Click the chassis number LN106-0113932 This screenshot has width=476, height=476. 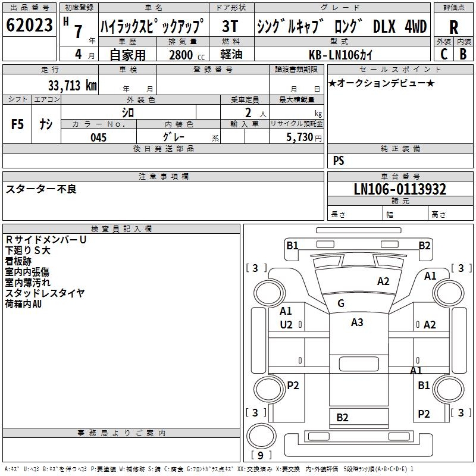click(x=400, y=189)
